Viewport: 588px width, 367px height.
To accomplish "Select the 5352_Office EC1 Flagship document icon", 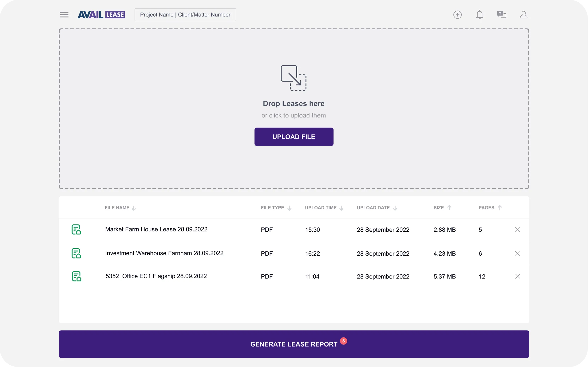I will 76,276.
